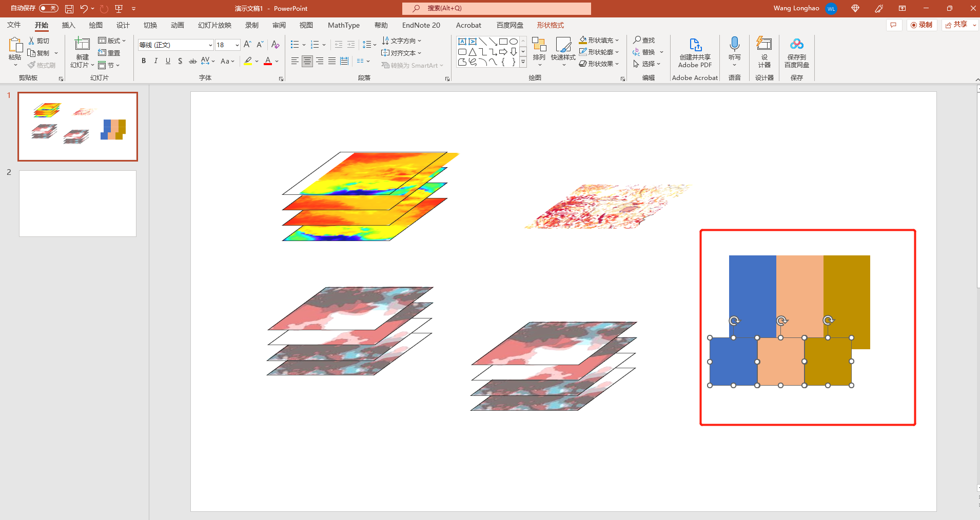Open Shape Outline (形状轮廓) dropdown
Image resolution: width=980 pixels, height=520 pixels.
[x=599, y=52]
